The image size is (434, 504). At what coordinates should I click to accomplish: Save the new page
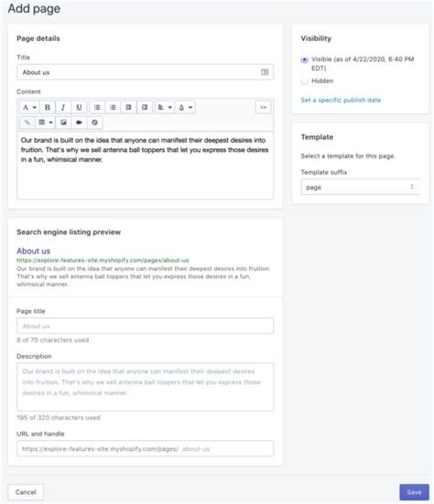tap(414, 492)
